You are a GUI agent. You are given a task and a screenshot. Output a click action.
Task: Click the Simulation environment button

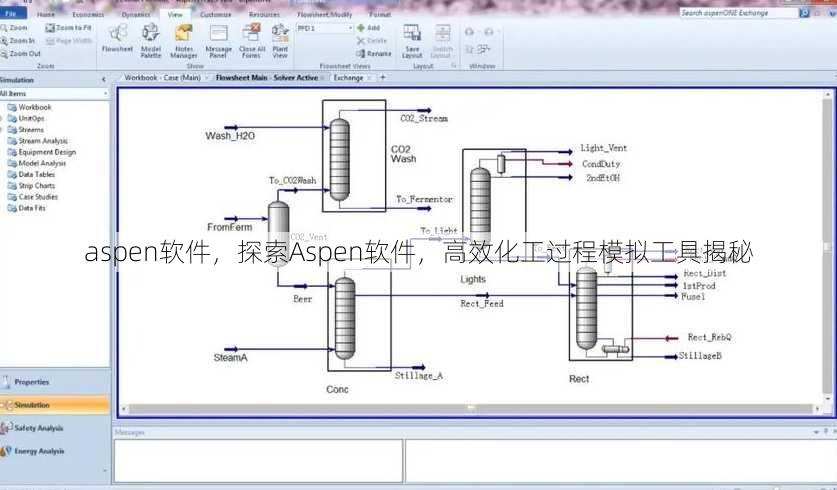click(54, 405)
